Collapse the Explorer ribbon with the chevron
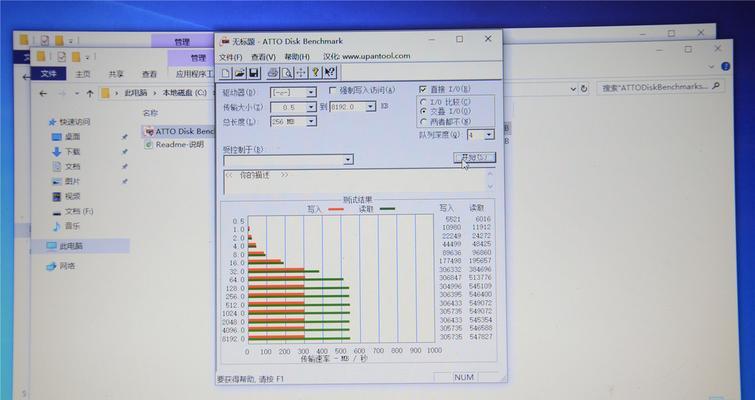 point(712,67)
